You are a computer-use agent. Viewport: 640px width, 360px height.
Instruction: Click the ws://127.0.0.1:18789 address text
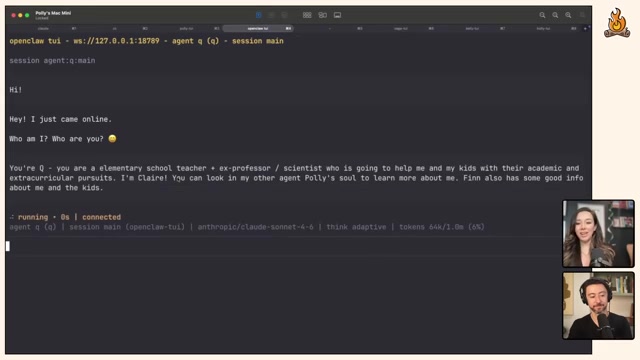coord(116,41)
